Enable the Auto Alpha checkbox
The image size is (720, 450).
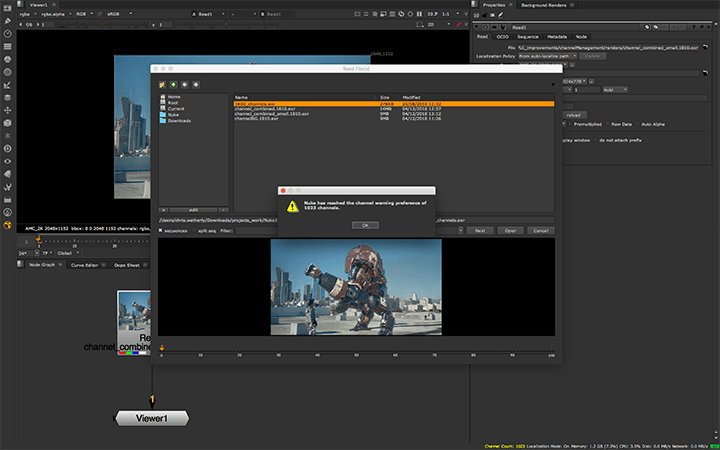637,124
